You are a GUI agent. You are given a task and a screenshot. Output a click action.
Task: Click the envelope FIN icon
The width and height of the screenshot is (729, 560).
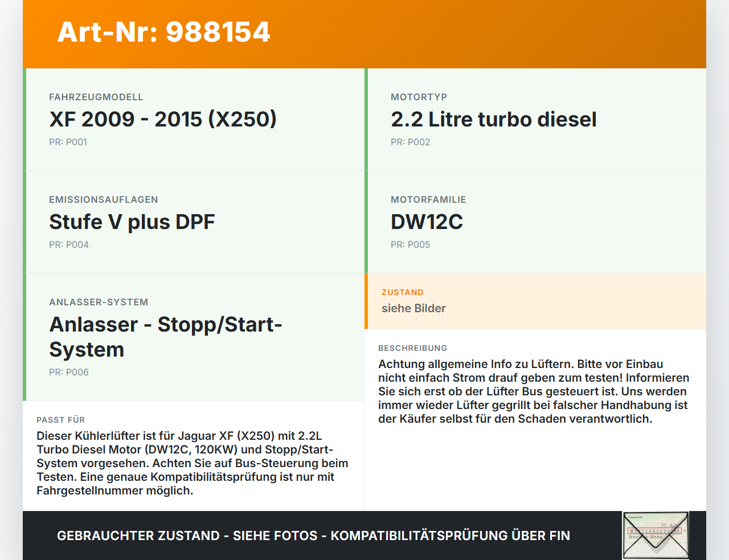point(656,536)
